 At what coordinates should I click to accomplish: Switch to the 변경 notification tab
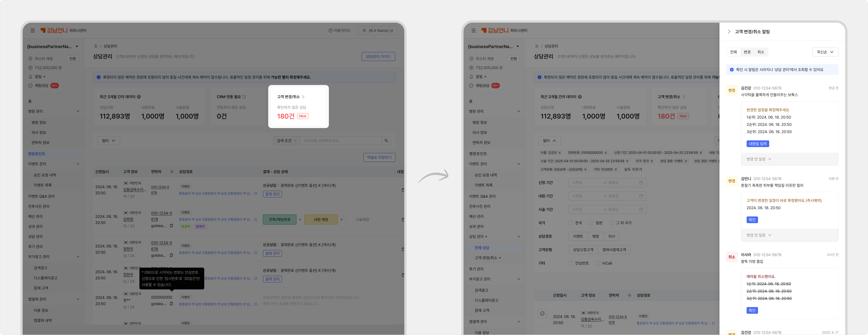(x=747, y=52)
